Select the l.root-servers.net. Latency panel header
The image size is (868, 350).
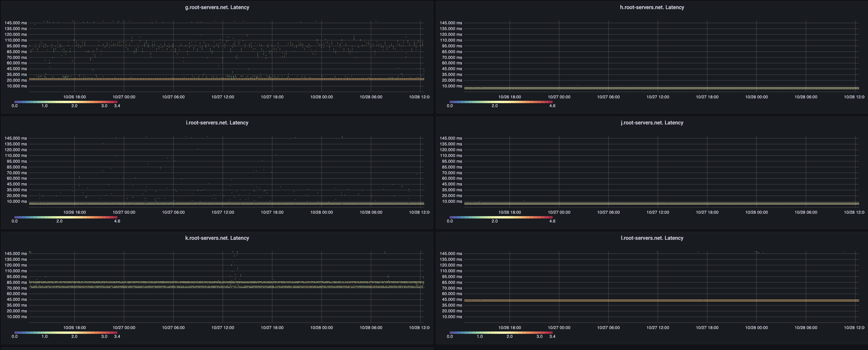(652, 238)
